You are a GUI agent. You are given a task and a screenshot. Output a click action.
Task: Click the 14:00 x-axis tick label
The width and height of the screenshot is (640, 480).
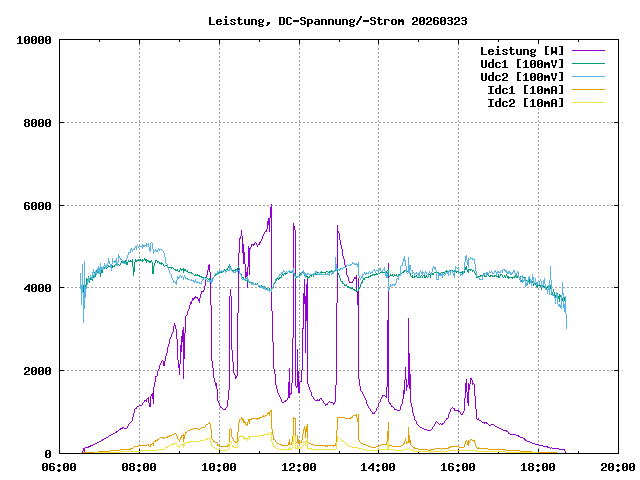click(x=379, y=467)
